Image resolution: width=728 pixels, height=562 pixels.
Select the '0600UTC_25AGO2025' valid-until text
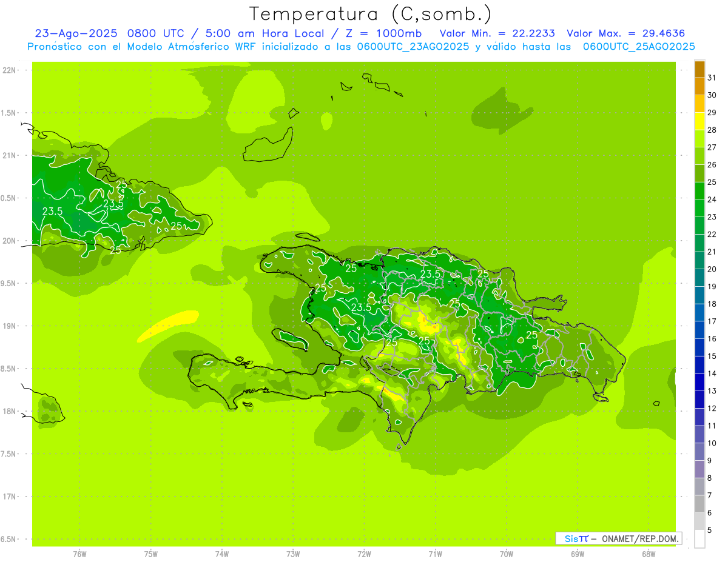[x=639, y=47]
